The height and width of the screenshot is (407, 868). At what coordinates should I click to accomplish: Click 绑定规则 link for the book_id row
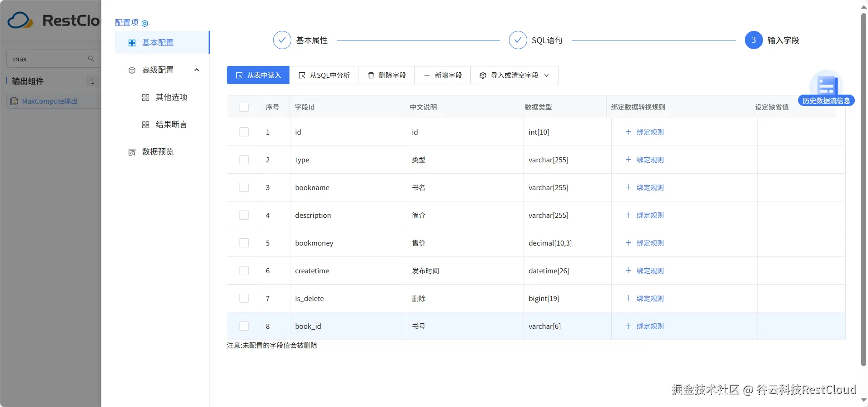(650, 326)
